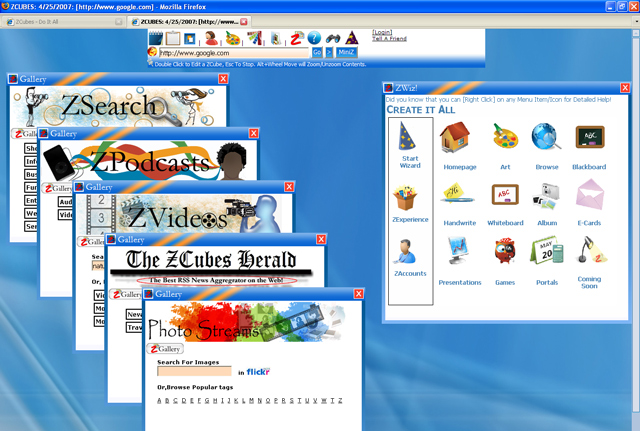Viewport: 640px width, 431px height.
Task: Click the page vertical scrollbar up arrow
Action: [x=636, y=33]
